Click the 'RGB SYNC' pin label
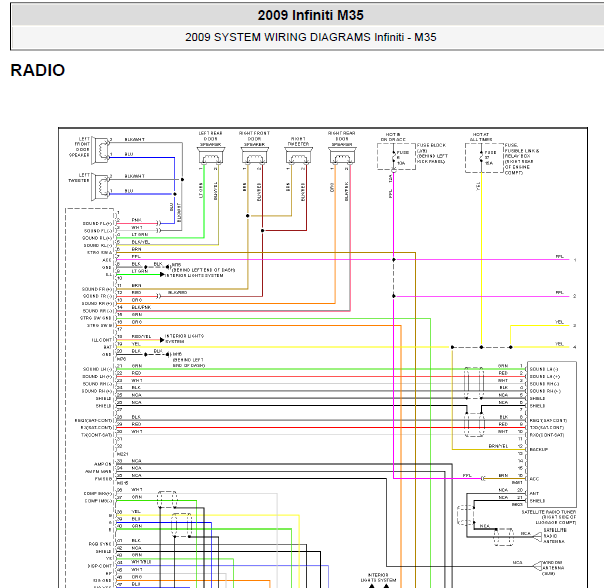This screenshot has height=588, width=604. [x=100, y=544]
